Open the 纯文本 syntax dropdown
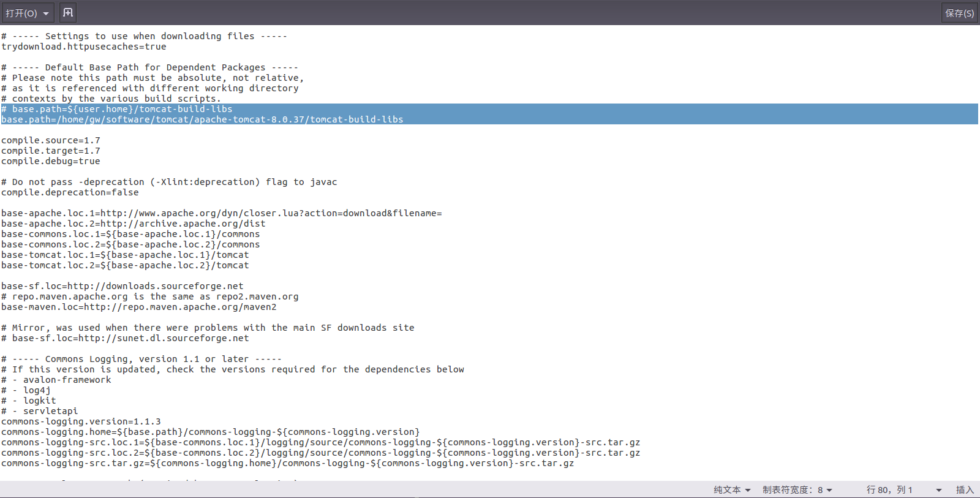980x498 pixels. click(x=732, y=490)
